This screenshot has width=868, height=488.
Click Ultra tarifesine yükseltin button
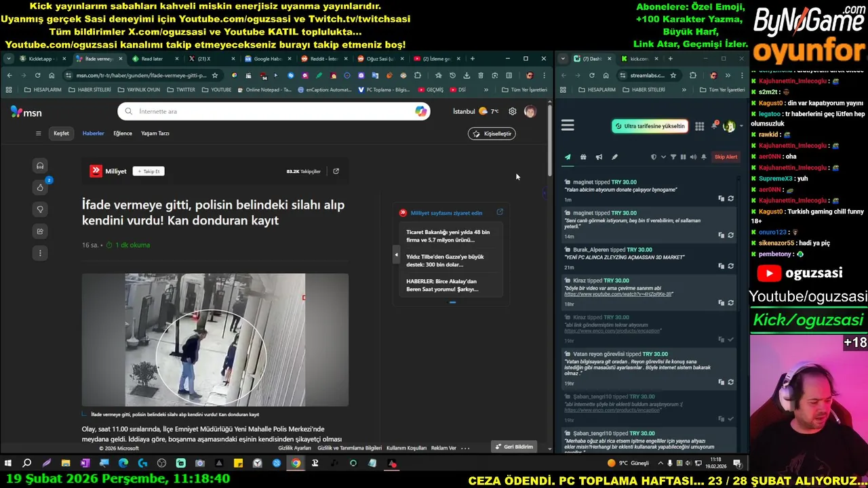(650, 126)
